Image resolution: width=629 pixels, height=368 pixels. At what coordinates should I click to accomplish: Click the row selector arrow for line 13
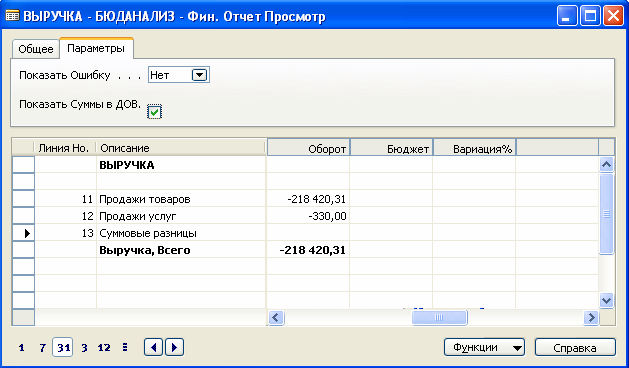pos(23,233)
